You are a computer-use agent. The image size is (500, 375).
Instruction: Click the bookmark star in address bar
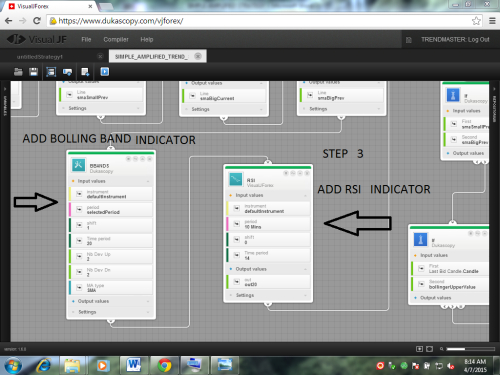[476, 21]
